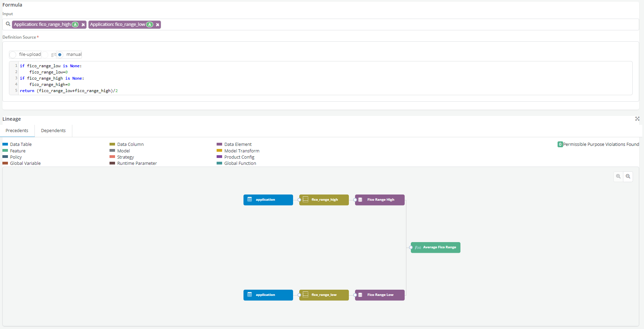Zoom out on the lineage graph
The width and height of the screenshot is (644, 329).
pos(628,177)
